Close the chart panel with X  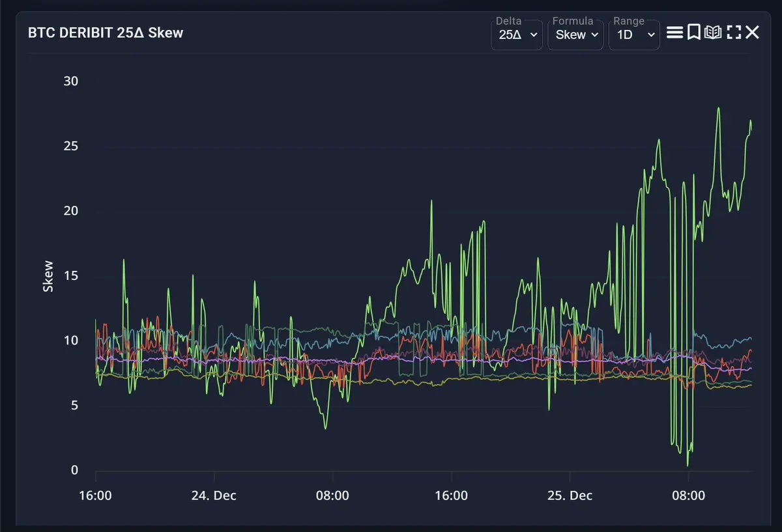click(752, 33)
